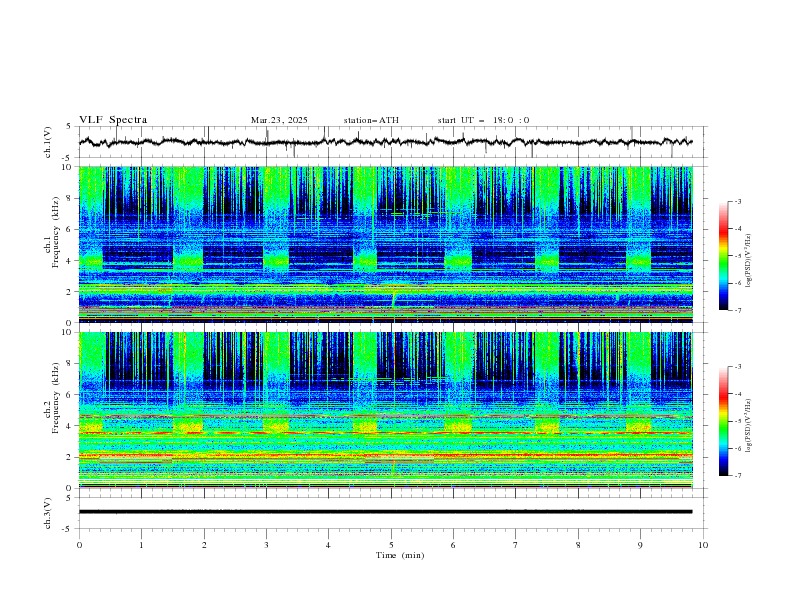Click the ch.2 'Frequency (kHz)' axis label
Viewport: 792px width, 612px height.
coord(56,398)
